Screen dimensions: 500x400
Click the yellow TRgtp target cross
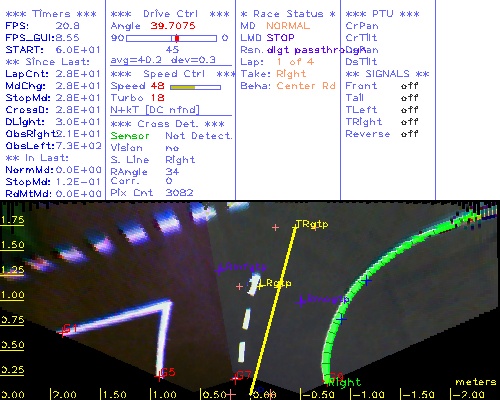tap(296, 226)
